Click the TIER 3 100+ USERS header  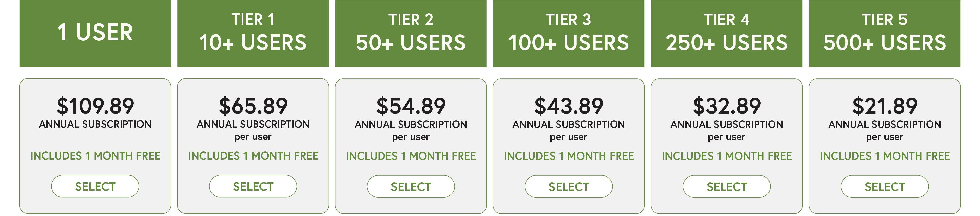click(569, 33)
